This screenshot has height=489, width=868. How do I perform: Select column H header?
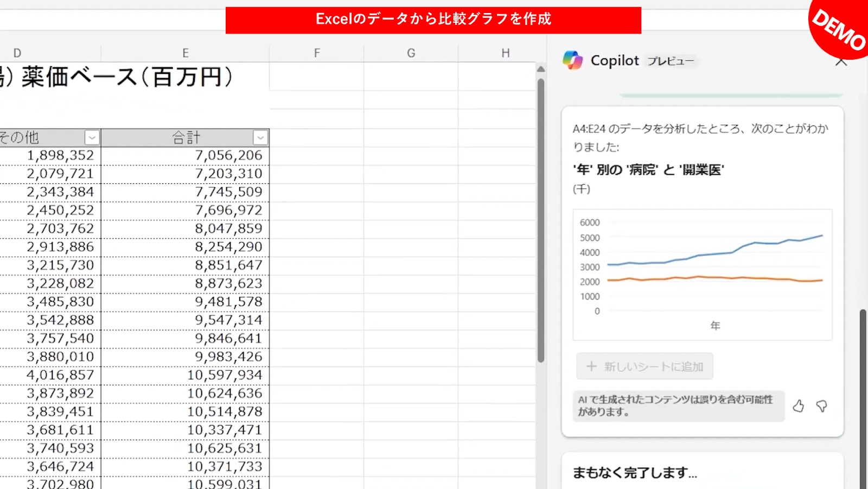pyautogui.click(x=505, y=53)
